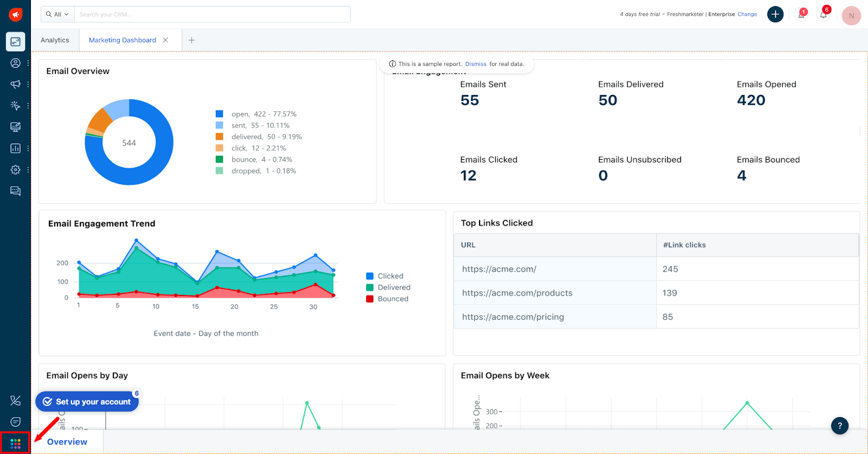
Task: Click the phone icon in sidebar
Action: point(15,401)
